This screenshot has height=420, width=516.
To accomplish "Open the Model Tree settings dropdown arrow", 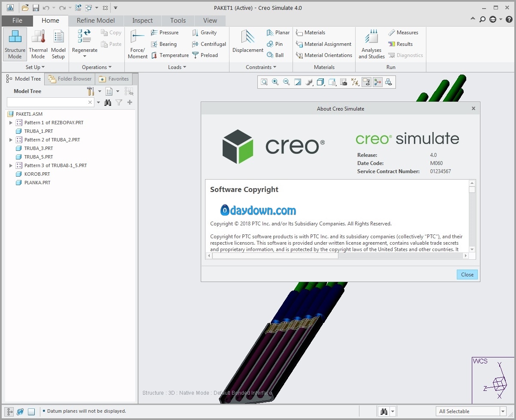I will [100, 91].
